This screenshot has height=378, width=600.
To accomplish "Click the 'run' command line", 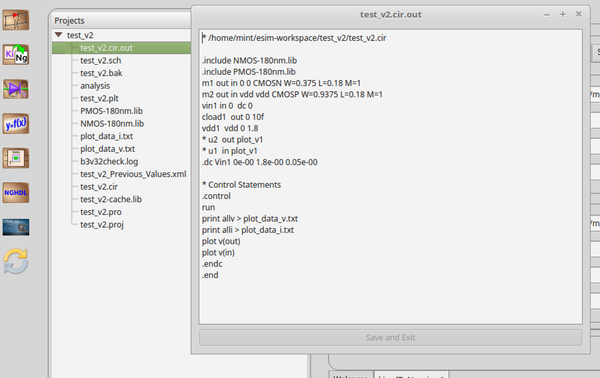I will pyautogui.click(x=209, y=207).
